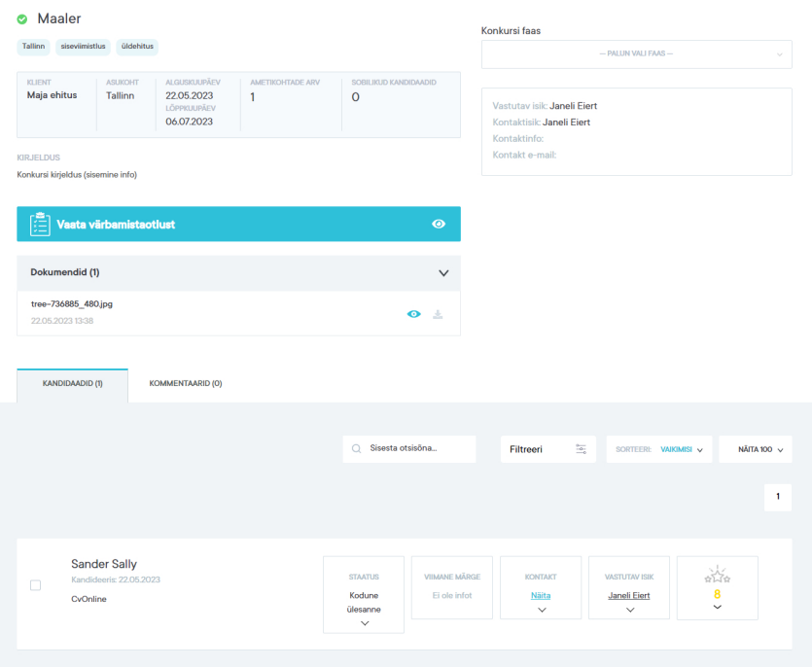Tick the checkbox next to Sander Sally

pyautogui.click(x=36, y=585)
